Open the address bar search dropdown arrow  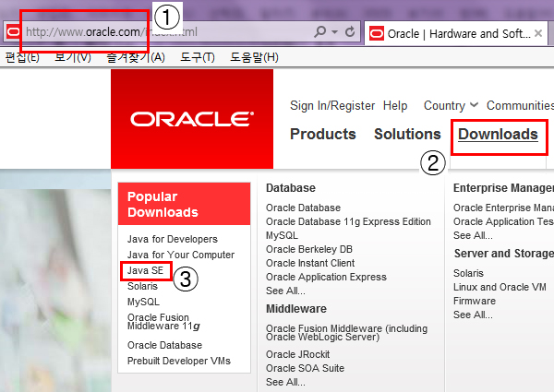coord(334,32)
